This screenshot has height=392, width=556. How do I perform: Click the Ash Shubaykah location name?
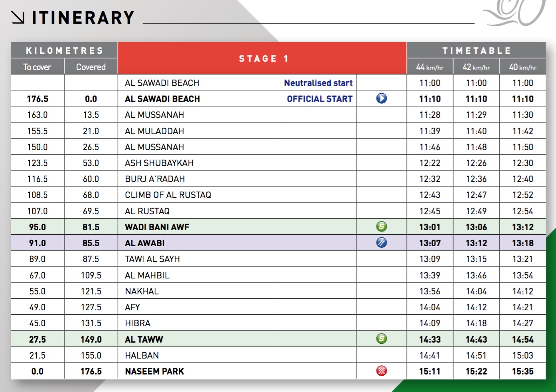click(159, 163)
